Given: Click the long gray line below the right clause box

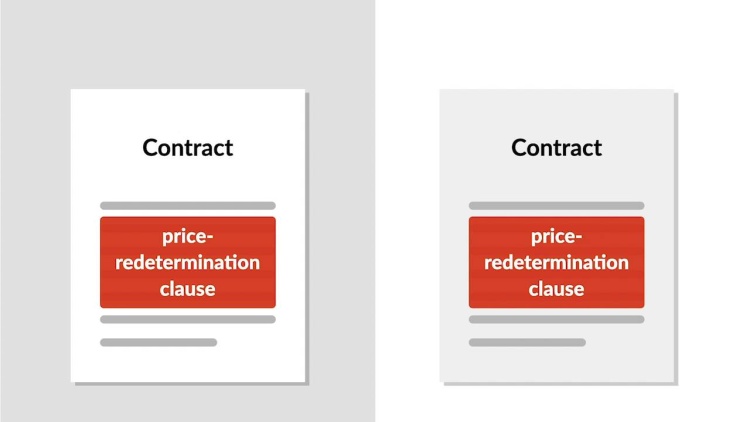Looking at the screenshot, I should 556,319.
